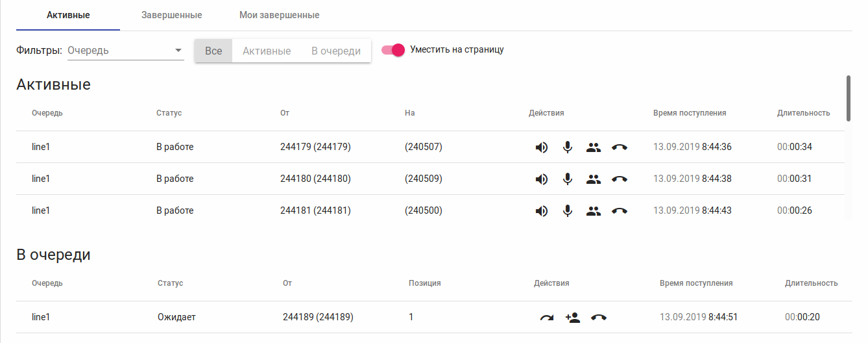868x343 pixels.
Task: Select the "Все" filter option
Action: (213, 51)
